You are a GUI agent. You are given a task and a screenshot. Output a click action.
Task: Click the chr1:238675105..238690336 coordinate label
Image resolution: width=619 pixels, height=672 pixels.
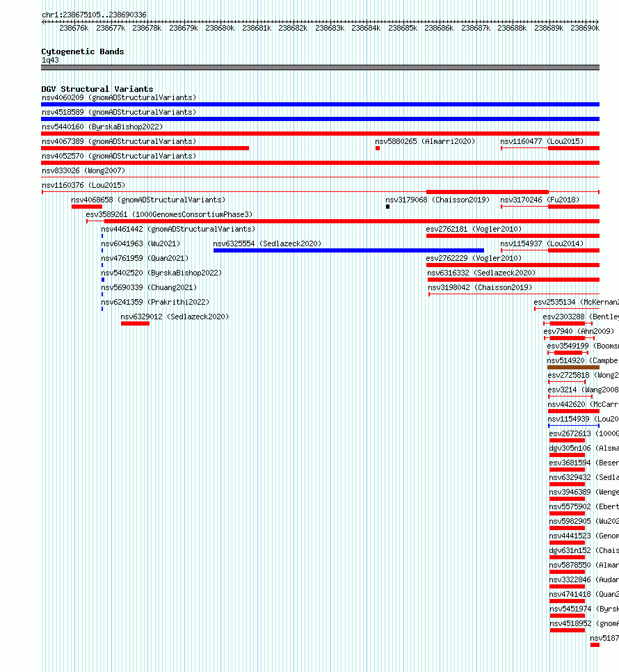pyautogui.click(x=94, y=15)
